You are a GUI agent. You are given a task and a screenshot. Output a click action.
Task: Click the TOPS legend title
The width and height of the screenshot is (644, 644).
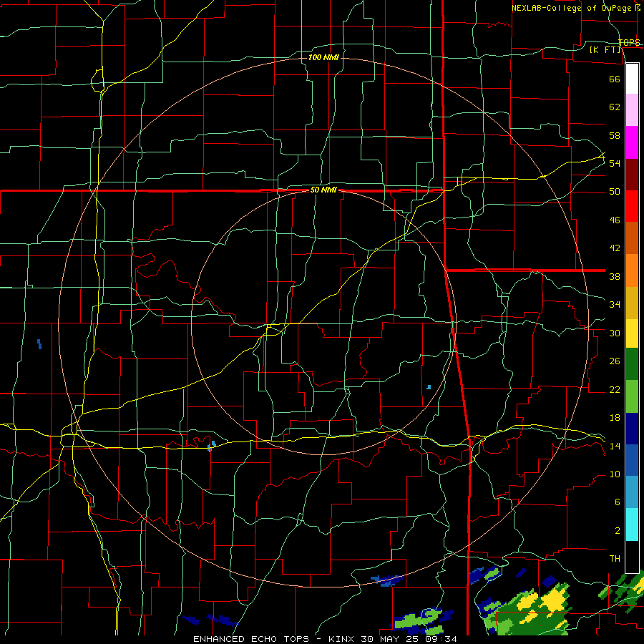[x=629, y=43]
